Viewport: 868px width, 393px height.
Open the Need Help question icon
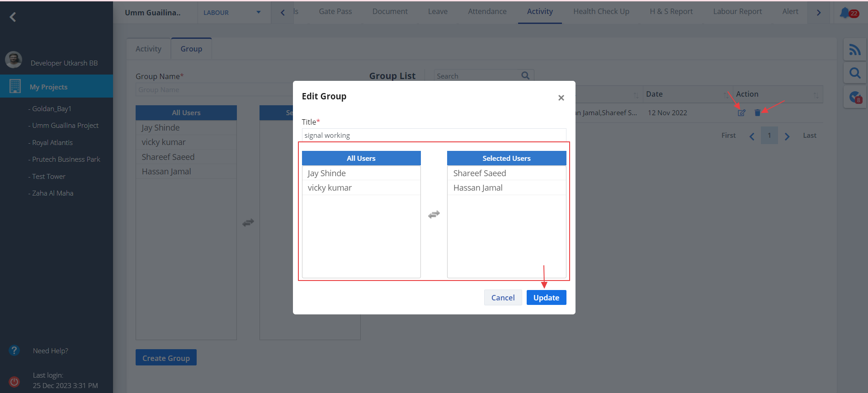tap(14, 351)
